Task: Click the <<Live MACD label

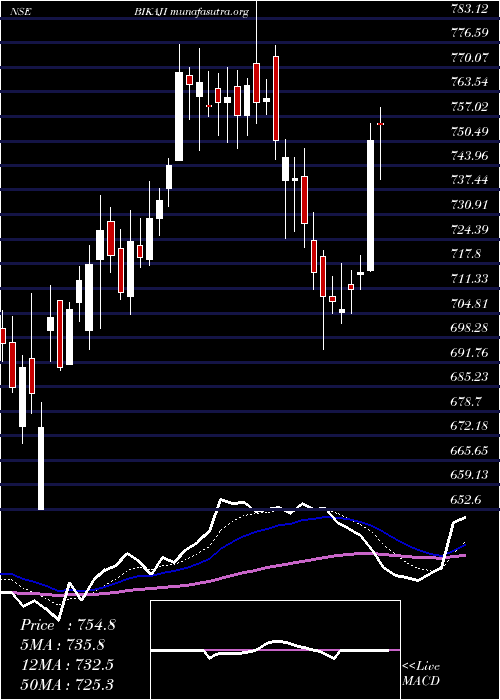Action: (x=421, y=674)
